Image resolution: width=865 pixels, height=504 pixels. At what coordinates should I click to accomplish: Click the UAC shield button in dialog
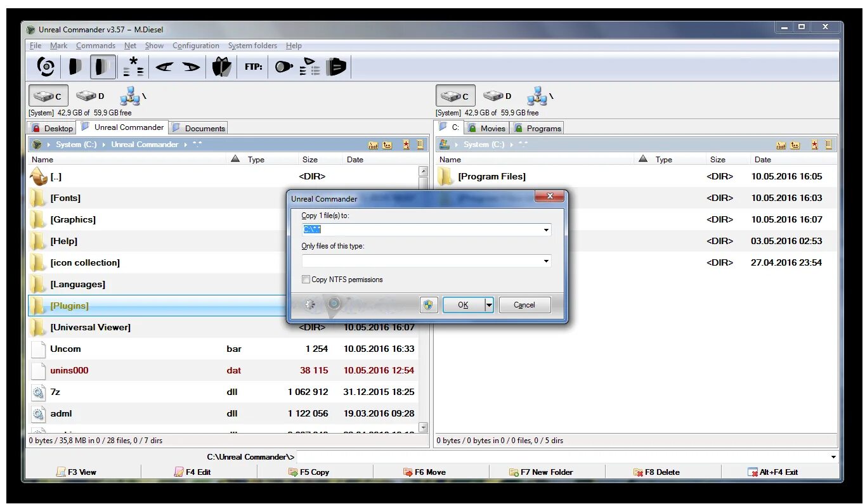coord(429,305)
